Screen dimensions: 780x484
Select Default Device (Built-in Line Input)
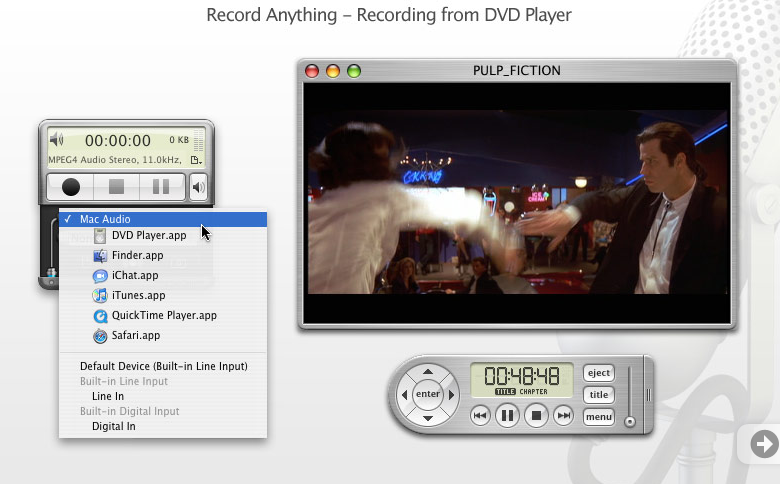coord(163,366)
